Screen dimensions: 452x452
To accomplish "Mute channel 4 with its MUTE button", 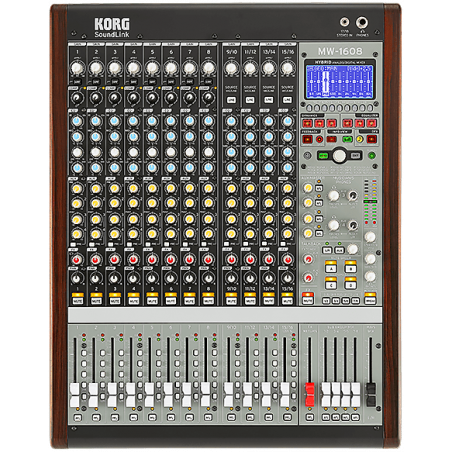I will (133, 301).
